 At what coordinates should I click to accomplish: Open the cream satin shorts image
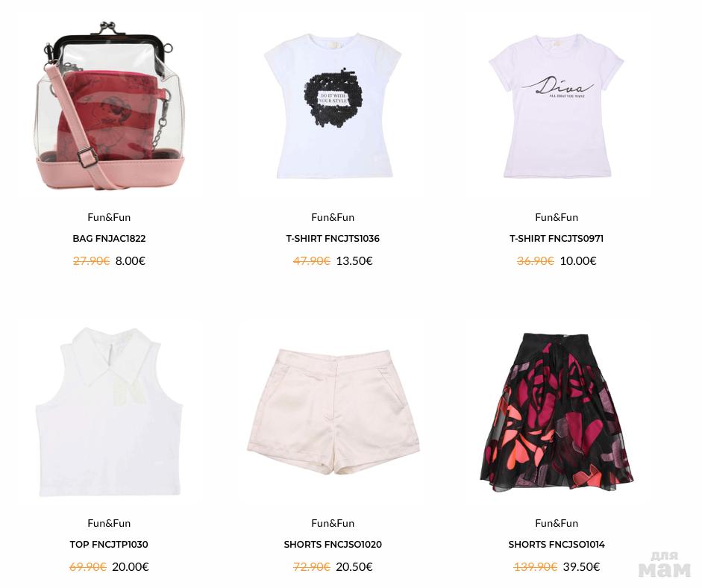pos(333,412)
